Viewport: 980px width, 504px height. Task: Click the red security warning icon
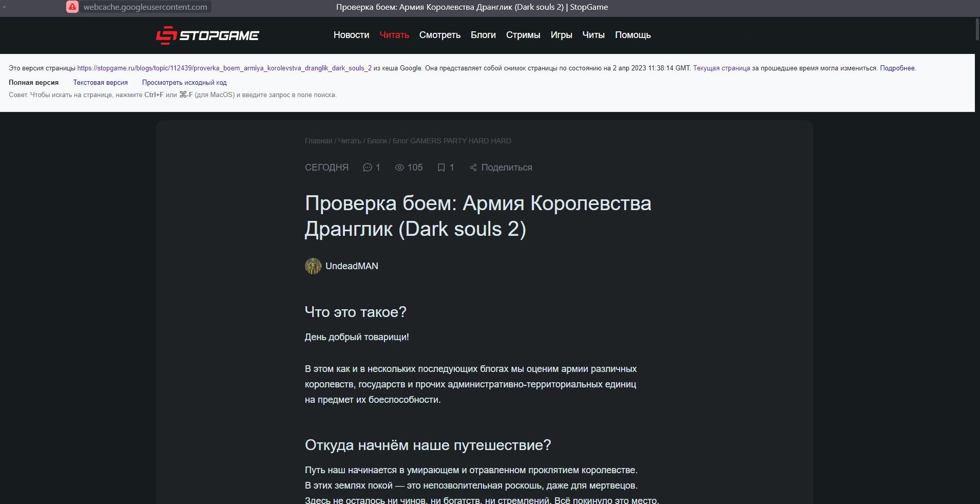pos(72,7)
